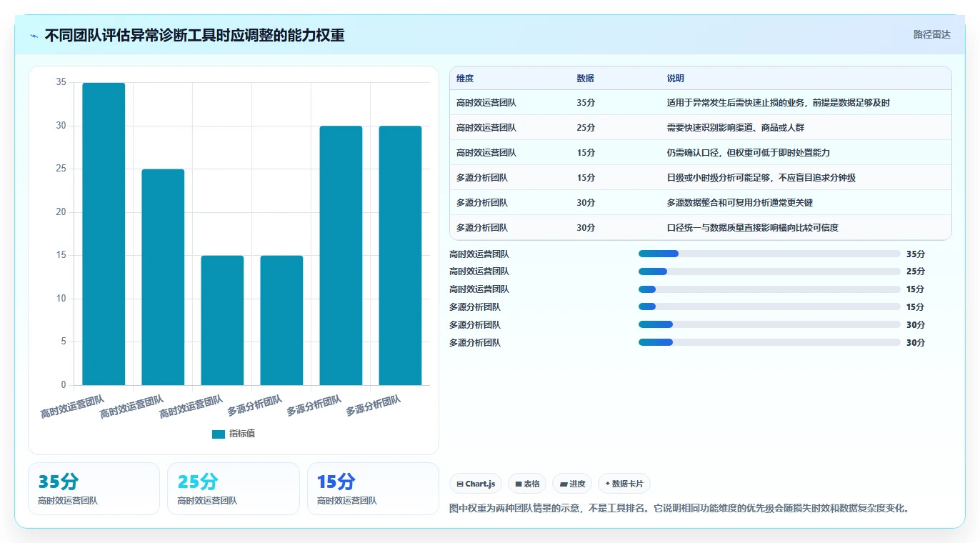
Task: Click the y-axis label 10
Action: tap(61, 299)
